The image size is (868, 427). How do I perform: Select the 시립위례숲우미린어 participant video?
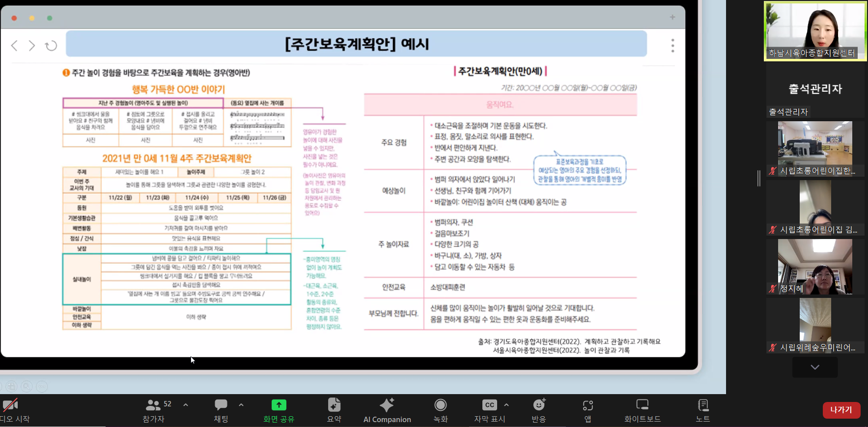click(815, 325)
